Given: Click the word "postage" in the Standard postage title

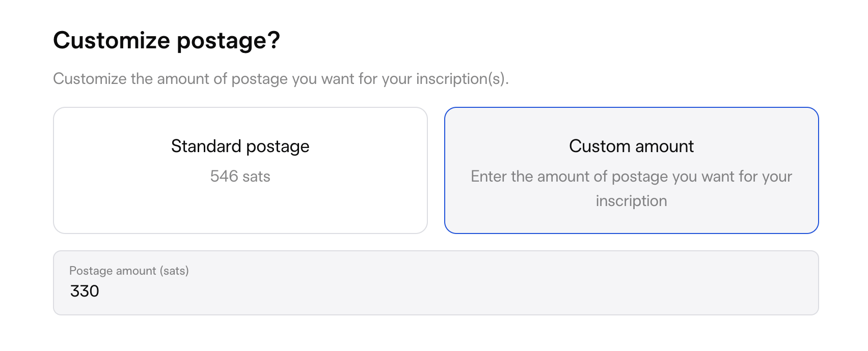Looking at the screenshot, I should 278,147.
